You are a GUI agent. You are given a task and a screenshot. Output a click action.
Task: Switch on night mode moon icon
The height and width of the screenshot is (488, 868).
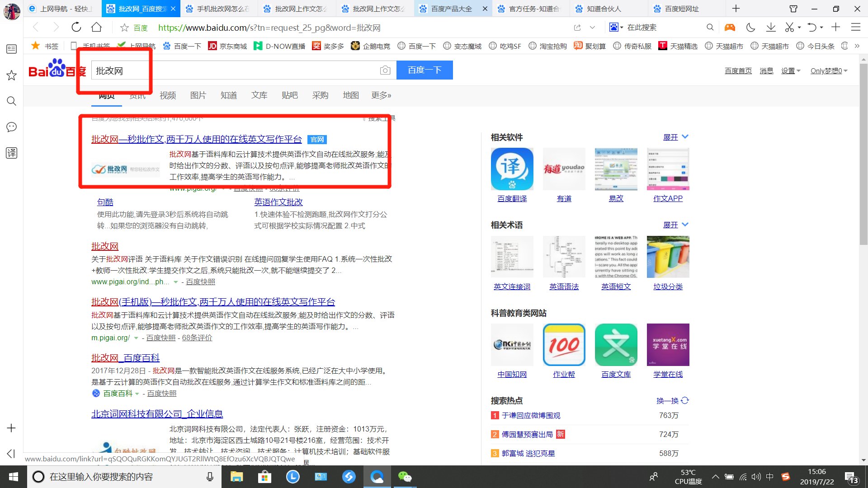(x=751, y=28)
